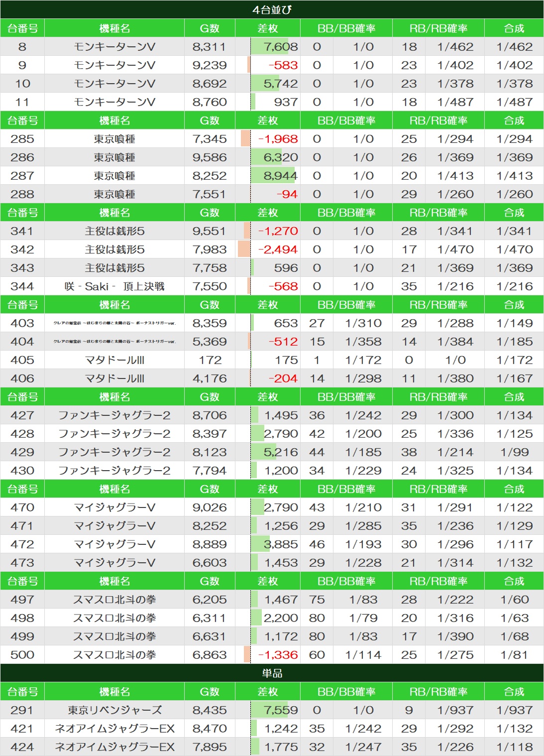Click BB count 75 in row 497
This screenshot has width=544, height=756.
[x=317, y=600]
